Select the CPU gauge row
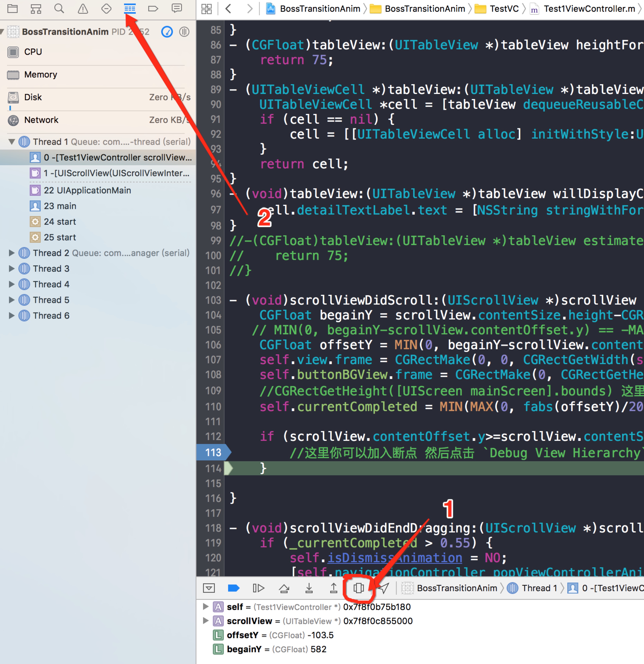The width and height of the screenshot is (644, 664). point(33,52)
